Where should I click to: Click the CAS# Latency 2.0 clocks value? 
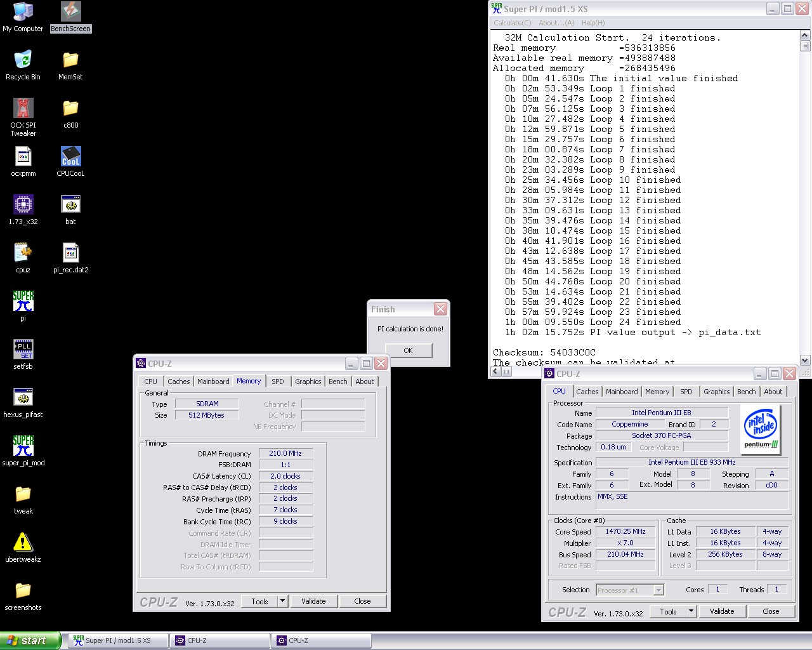pos(285,476)
